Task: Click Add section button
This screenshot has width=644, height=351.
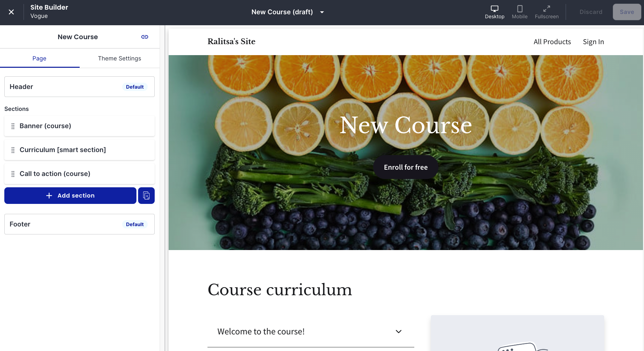Action: (70, 196)
